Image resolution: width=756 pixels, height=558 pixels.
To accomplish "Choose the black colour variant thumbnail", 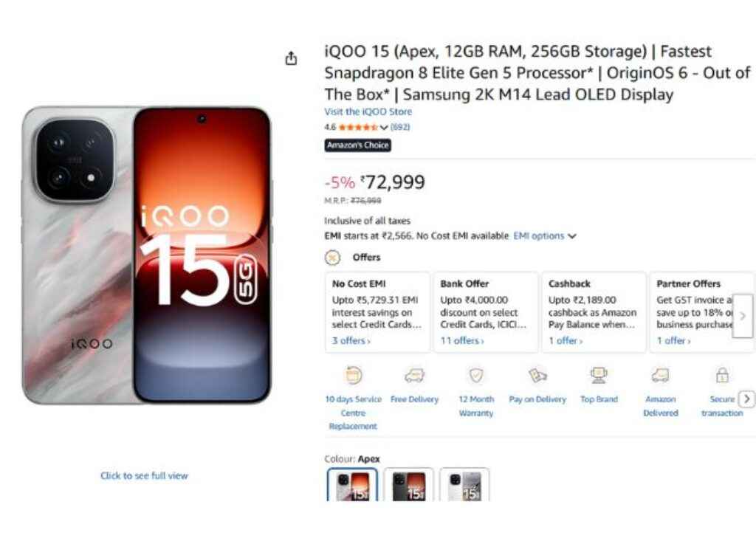I will 408,486.
